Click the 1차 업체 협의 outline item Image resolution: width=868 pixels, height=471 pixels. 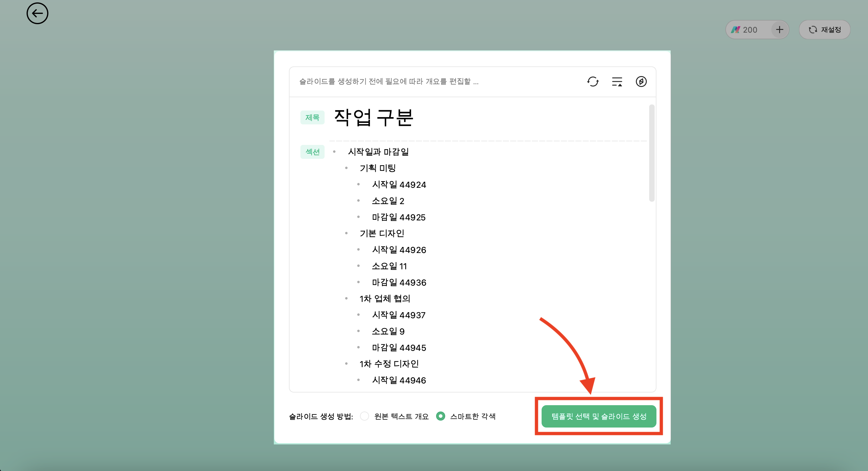385,299
